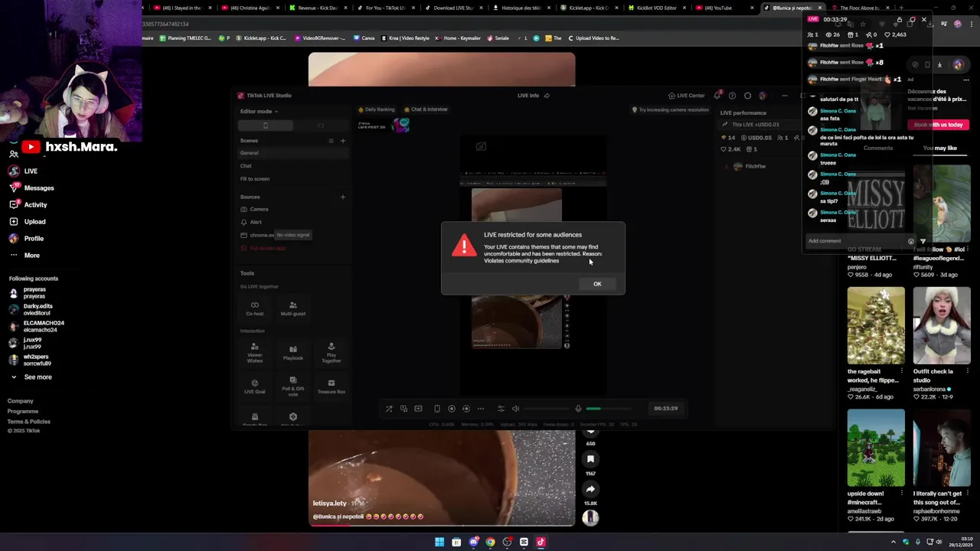Open the Terms & Policies link
The height and width of the screenshot is (551, 980).
coord(29,422)
